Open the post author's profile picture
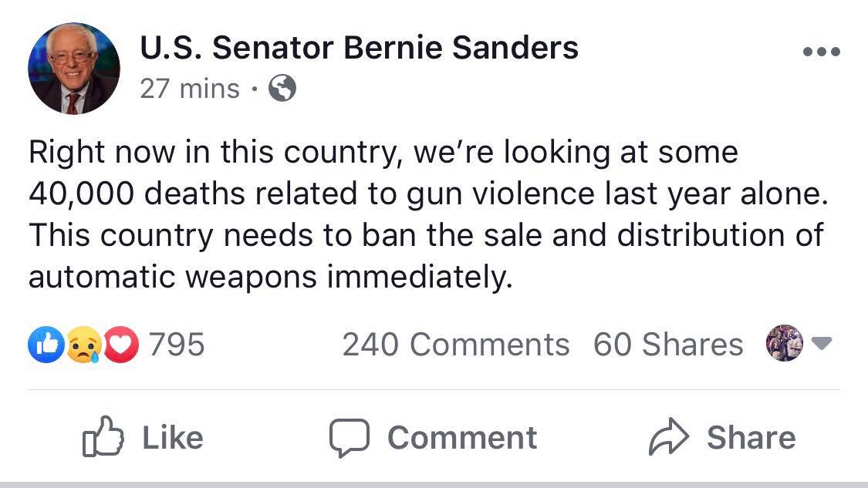 point(74,69)
